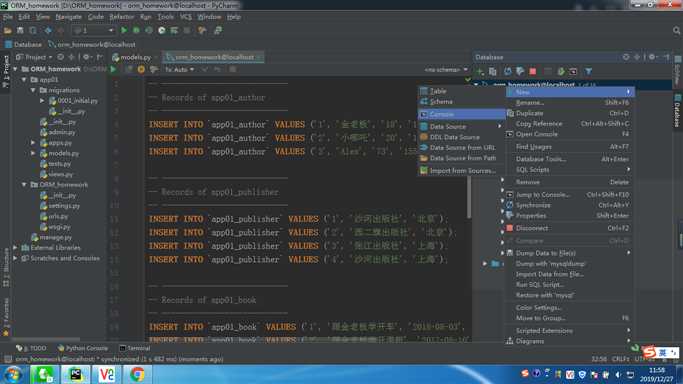Click the Commit icon in console toolbar

[205, 69]
